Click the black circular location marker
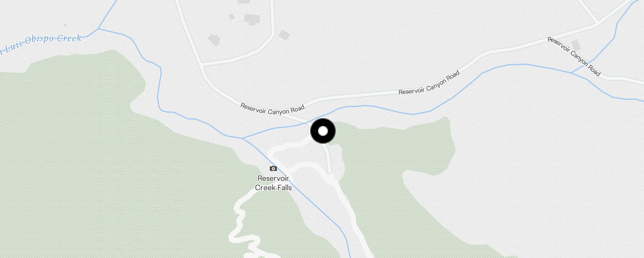This screenshot has width=644, height=258. tap(323, 131)
